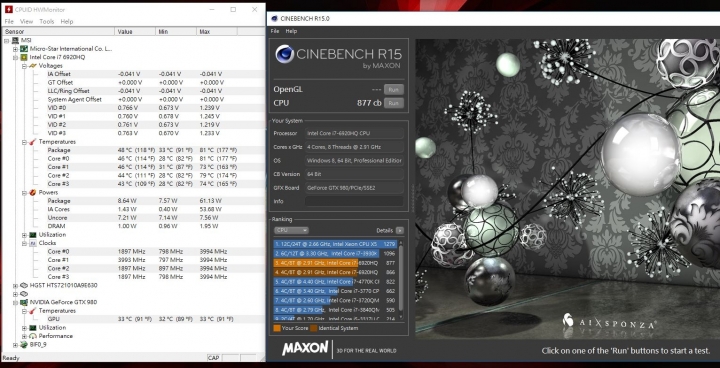Click the MAXON logo at bottom
Screen dimensions: 720x368
(x=305, y=348)
